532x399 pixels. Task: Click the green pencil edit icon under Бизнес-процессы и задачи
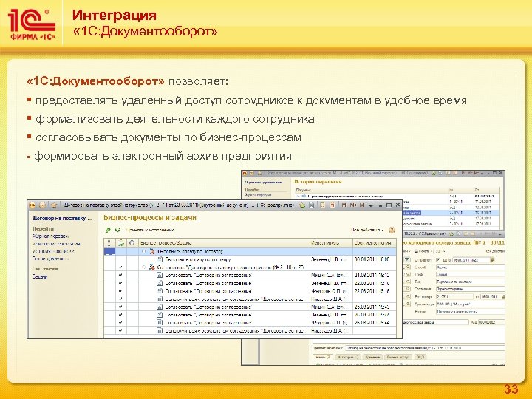108,230
